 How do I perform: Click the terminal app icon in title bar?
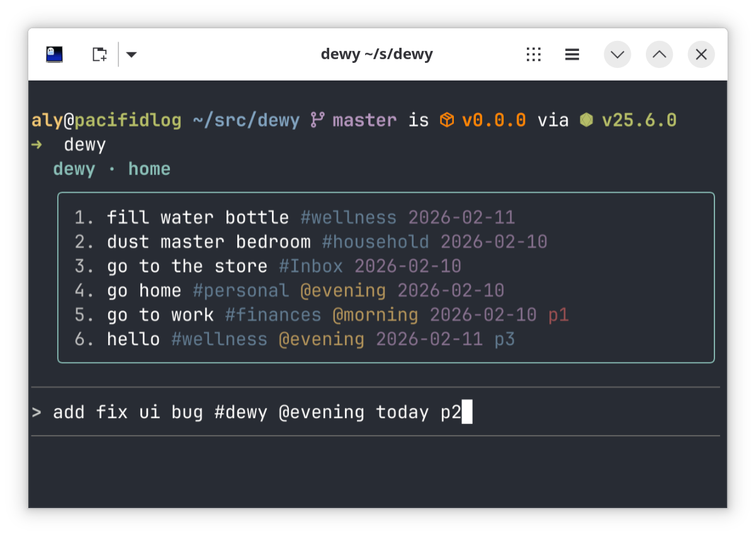(x=55, y=55)
